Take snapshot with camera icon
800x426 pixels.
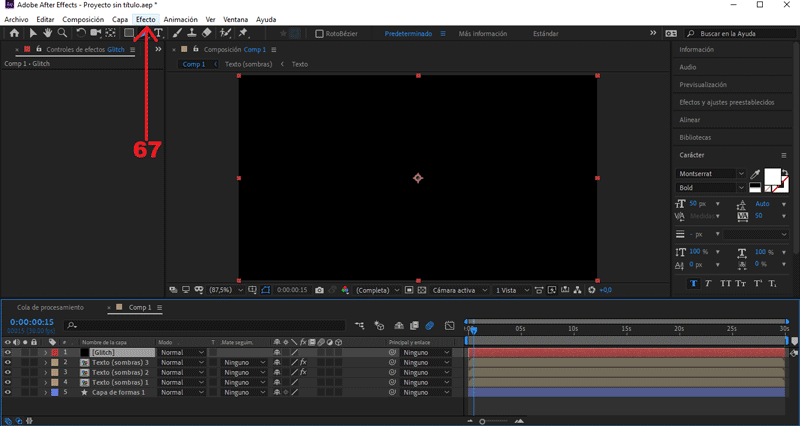[x=319, y=290]
